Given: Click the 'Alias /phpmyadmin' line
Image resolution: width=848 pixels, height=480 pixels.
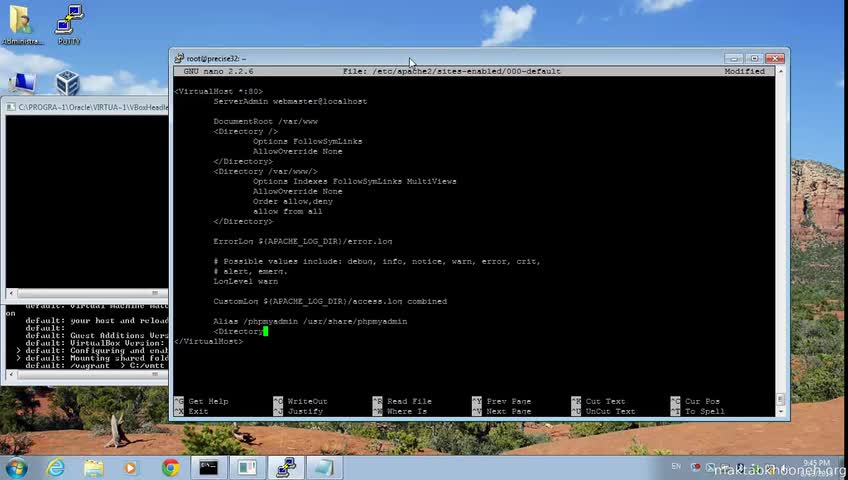Looking at the screenshot, I should 310,321.
